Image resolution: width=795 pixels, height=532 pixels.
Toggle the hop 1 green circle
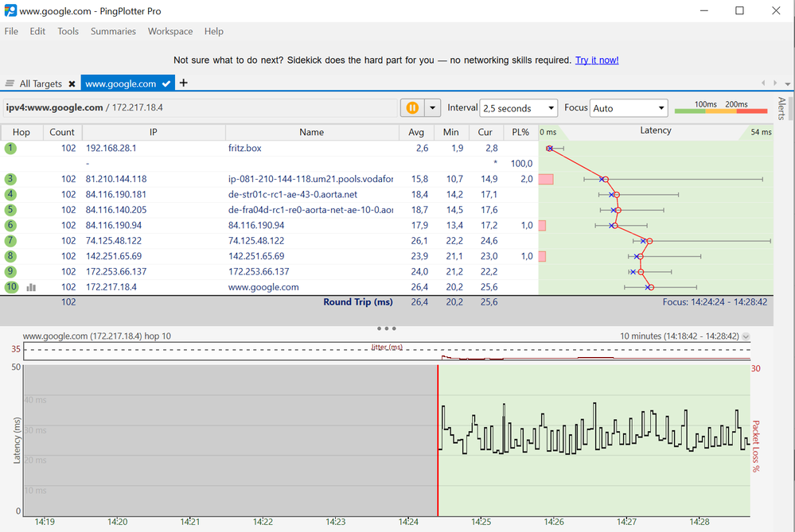pos(10,148)
